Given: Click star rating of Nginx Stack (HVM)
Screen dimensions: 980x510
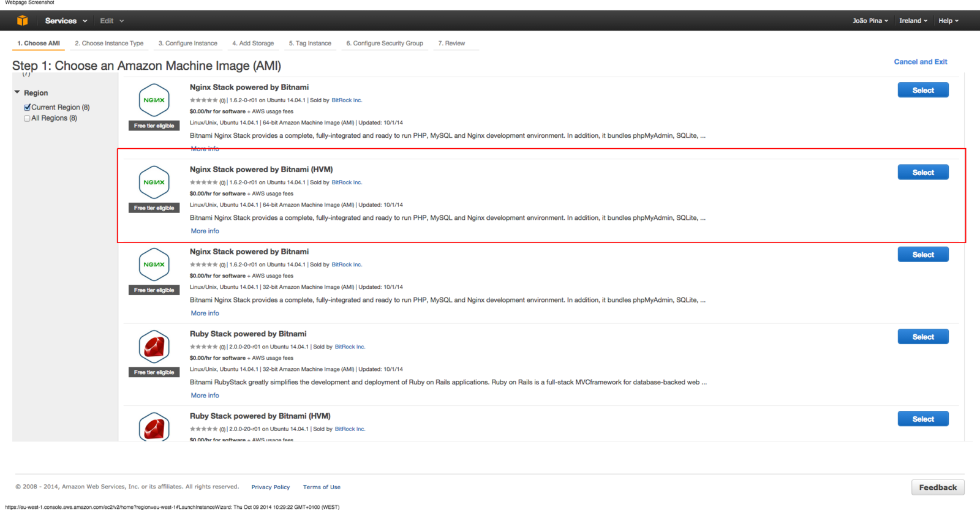Looking at the screenshot, I should point(203,182).
